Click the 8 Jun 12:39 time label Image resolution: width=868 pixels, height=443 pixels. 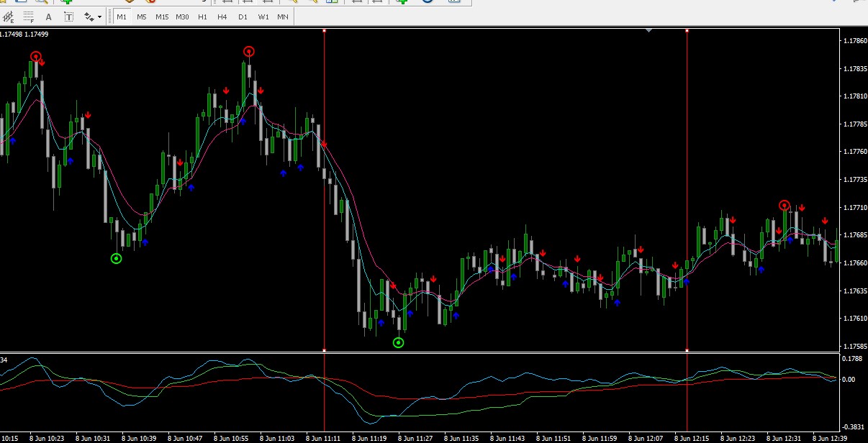[830, 438]
